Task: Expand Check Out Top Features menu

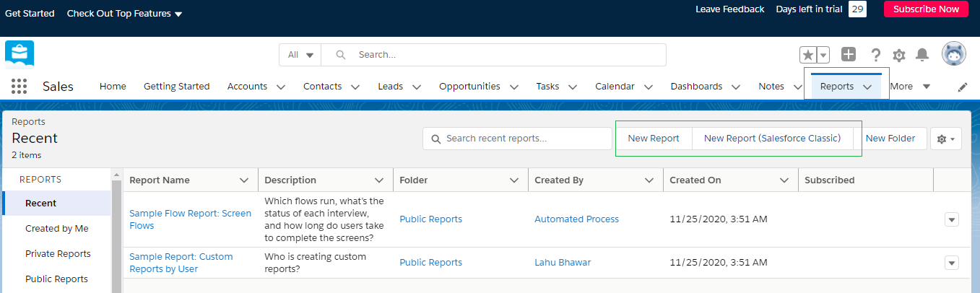Action: 124,13
